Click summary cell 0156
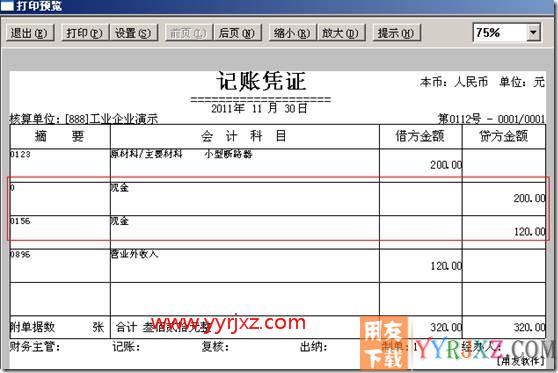The image size is (558, 373). pos(20,221)
